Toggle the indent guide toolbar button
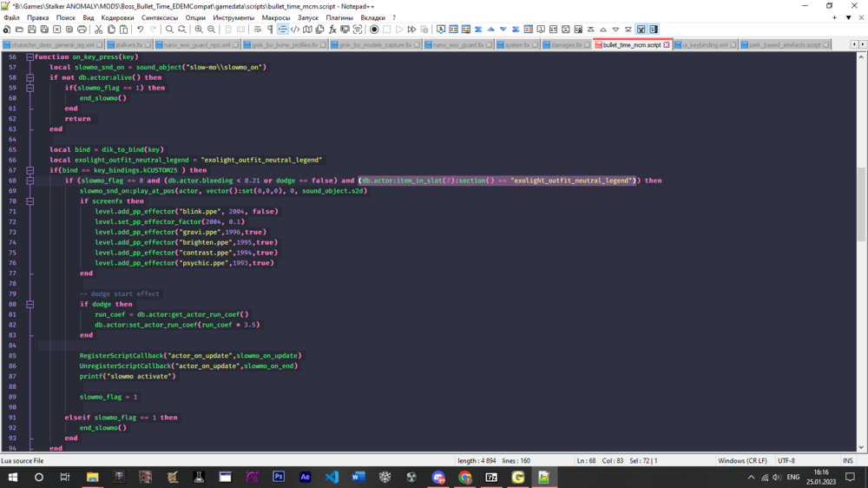The width and height of the screenshot is (868, 488). tap(283, 30)
